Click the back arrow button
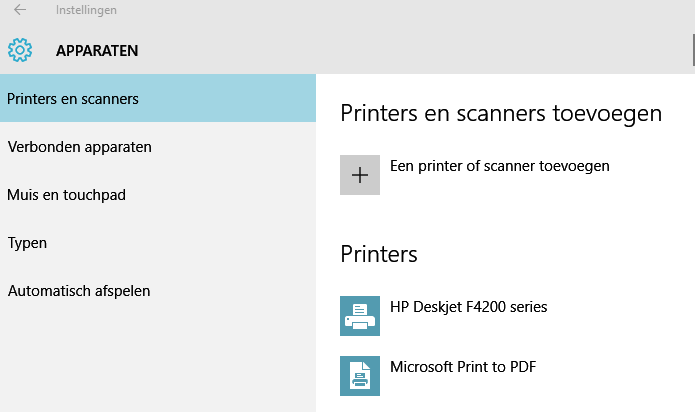 pos(20,11)
